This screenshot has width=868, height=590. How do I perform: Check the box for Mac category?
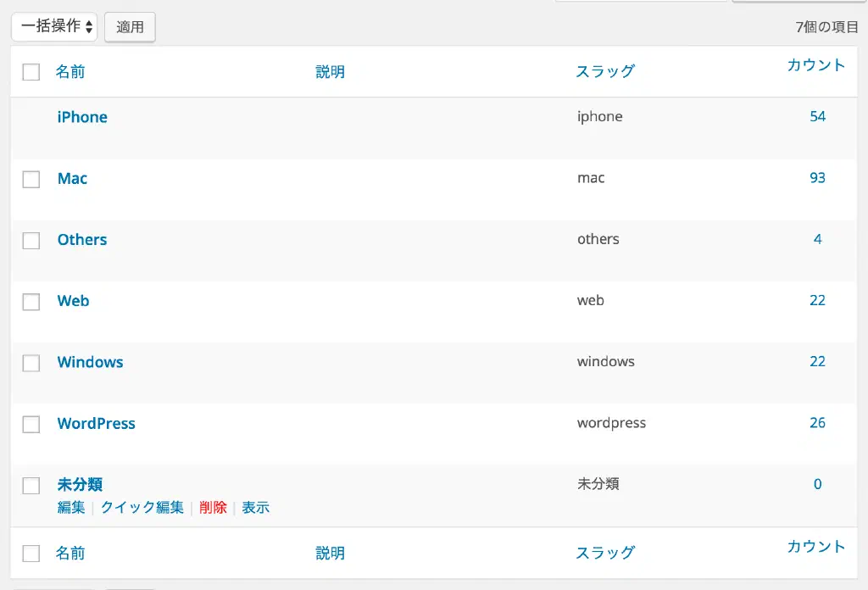point(31,179)
